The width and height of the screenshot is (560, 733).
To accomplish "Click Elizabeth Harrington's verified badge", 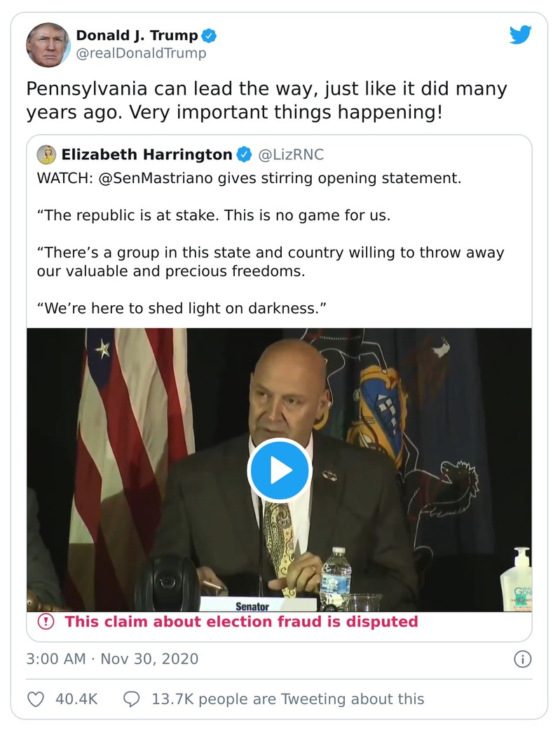I will click(244, 154).
